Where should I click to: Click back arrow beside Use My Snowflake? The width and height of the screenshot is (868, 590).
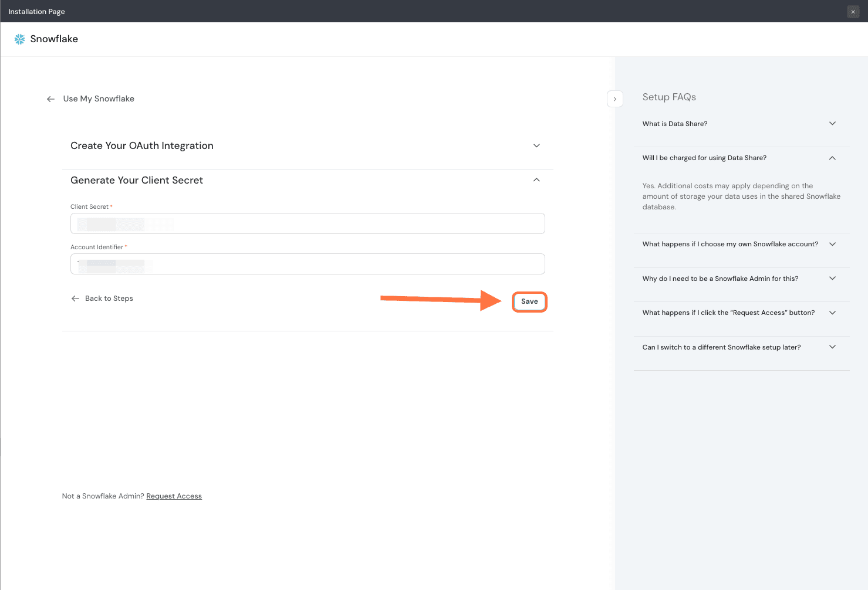(x=50, y=99)
